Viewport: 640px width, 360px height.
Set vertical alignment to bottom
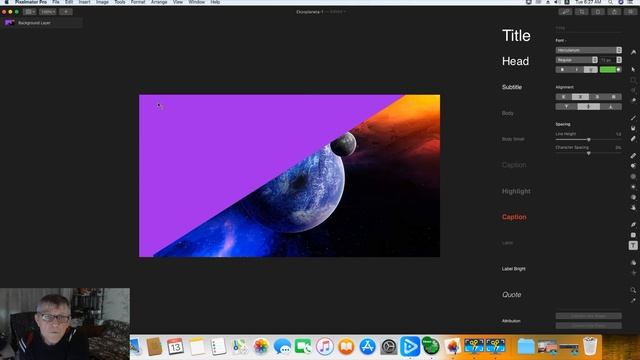611,107
